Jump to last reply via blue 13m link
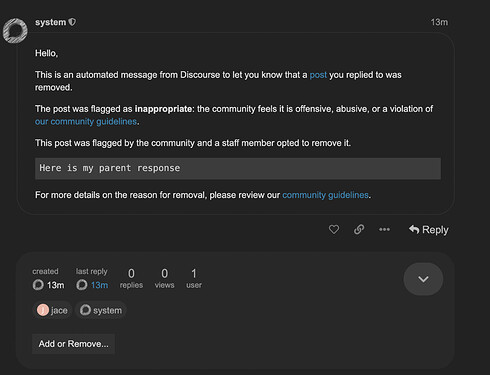Screen dimensions: 490x375 [99, 285]
